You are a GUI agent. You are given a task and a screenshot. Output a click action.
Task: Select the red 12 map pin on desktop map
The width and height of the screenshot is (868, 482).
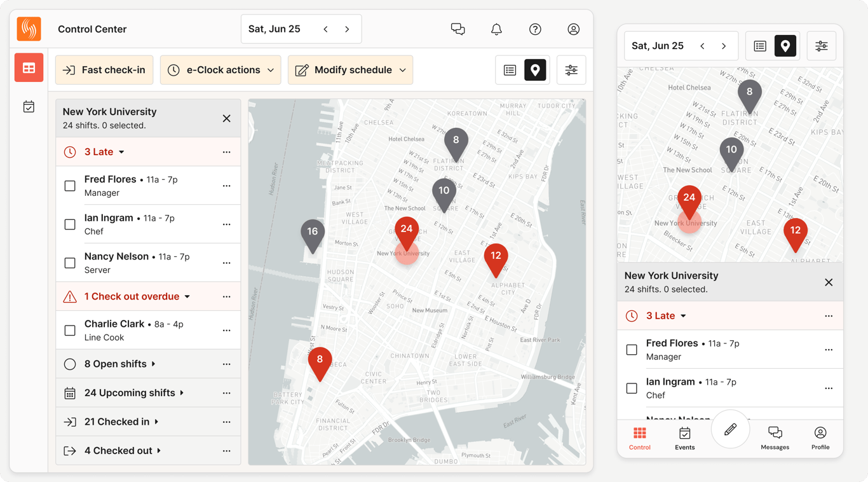coord(496,259)
